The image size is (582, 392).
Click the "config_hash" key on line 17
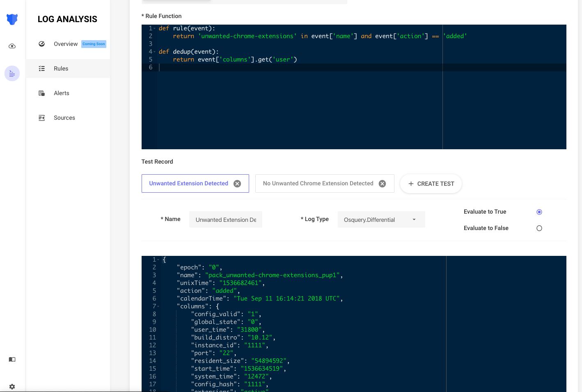coord(214,384)
